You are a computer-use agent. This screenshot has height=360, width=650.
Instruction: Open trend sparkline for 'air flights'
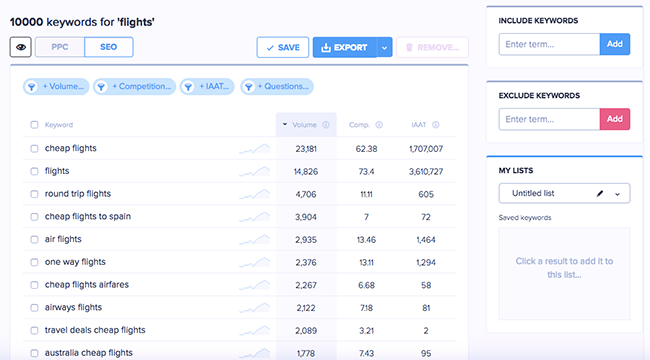coord(255,240)
